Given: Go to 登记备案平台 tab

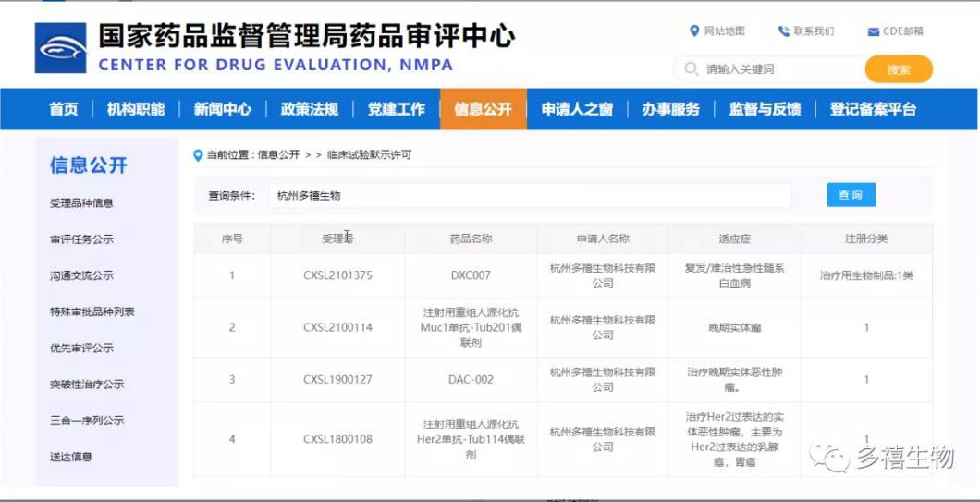Looking at the screenshot, I should tap(873, 109).
